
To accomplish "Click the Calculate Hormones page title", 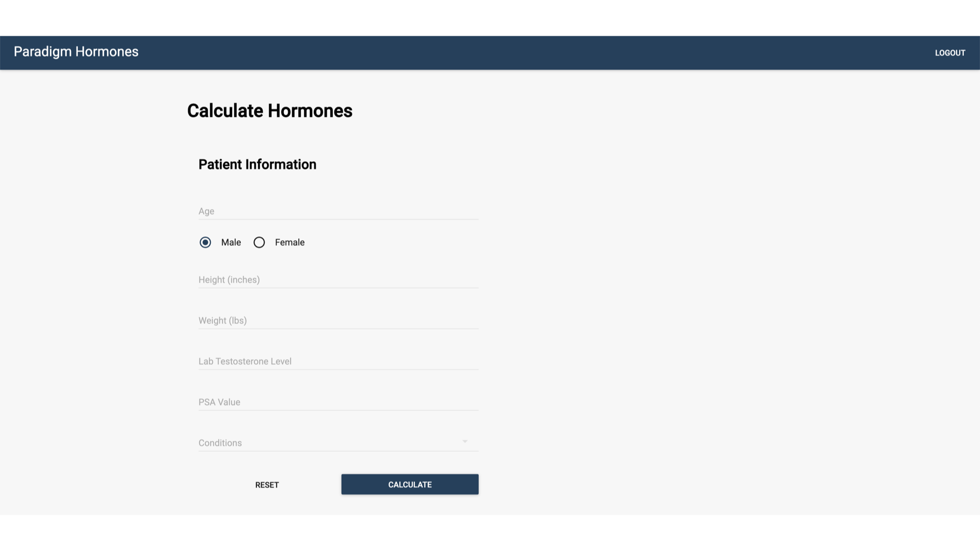I will 269,110.
